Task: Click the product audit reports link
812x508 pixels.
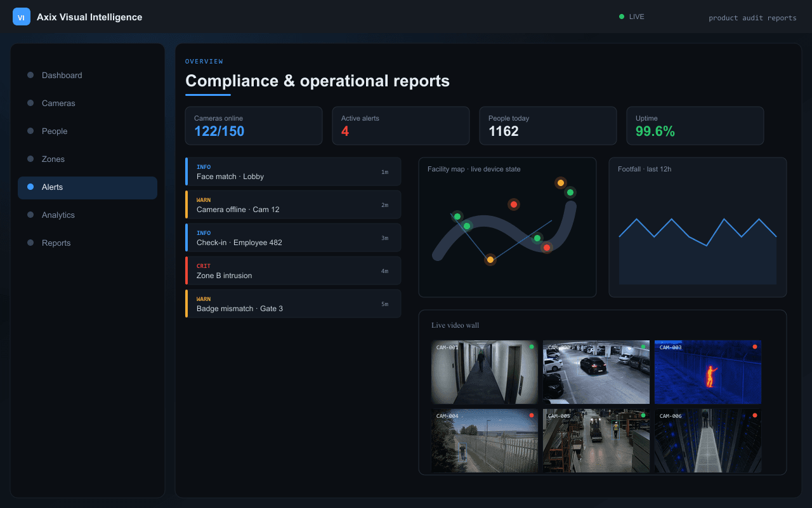Action: [752, 18]
